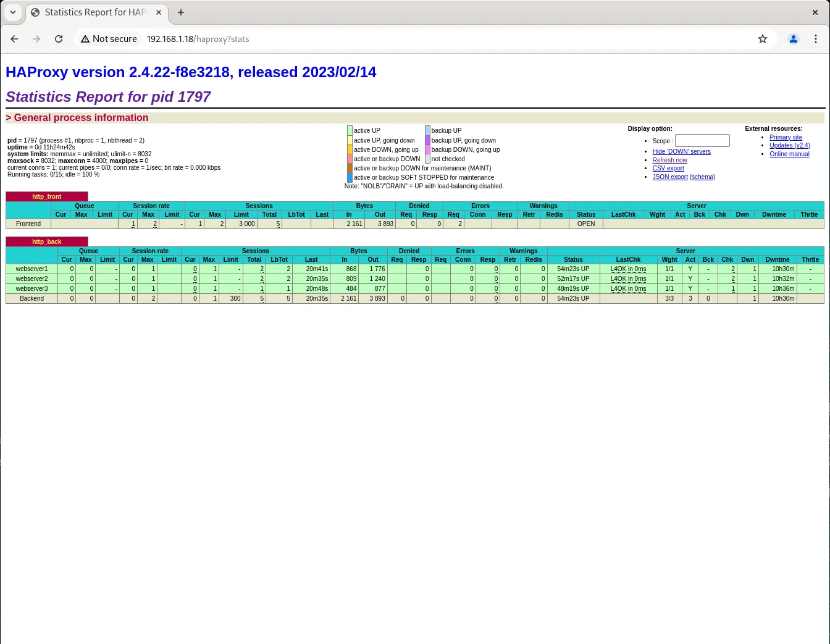Click the General process information heading
The image size is (830, 644).
pyautogui.click(x=77, y=118)
